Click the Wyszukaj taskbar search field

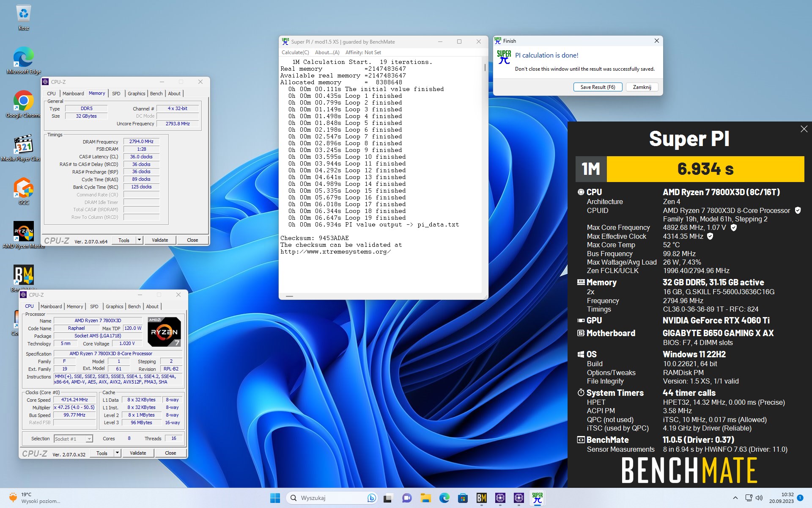(x=332, y=498)
